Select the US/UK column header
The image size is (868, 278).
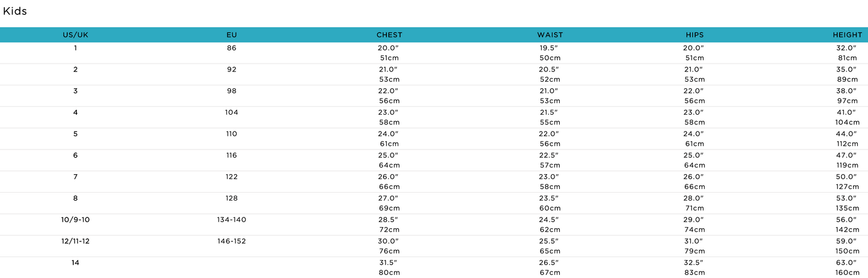(75, 35)
